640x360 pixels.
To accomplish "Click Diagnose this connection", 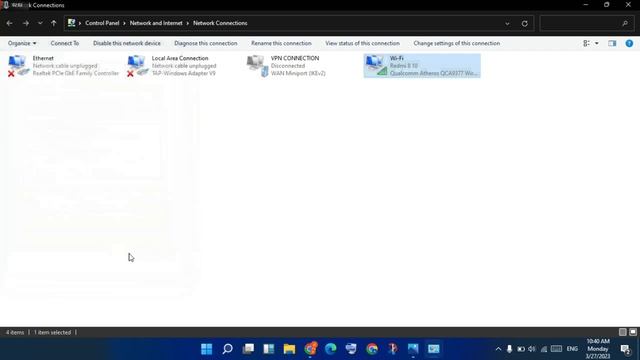I will click(205, 43).
